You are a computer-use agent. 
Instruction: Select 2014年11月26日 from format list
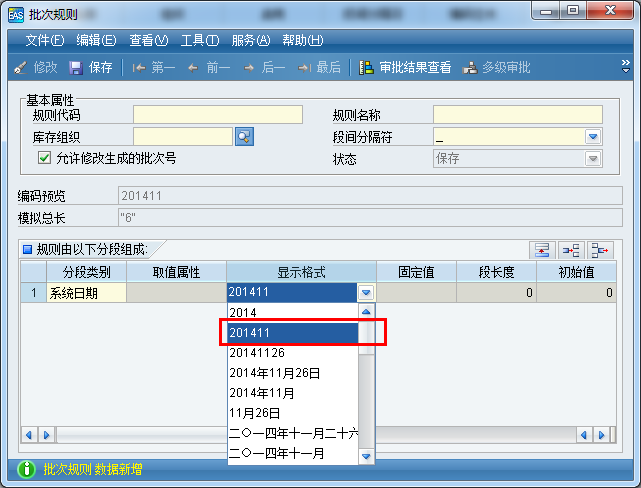coord(275,372)
